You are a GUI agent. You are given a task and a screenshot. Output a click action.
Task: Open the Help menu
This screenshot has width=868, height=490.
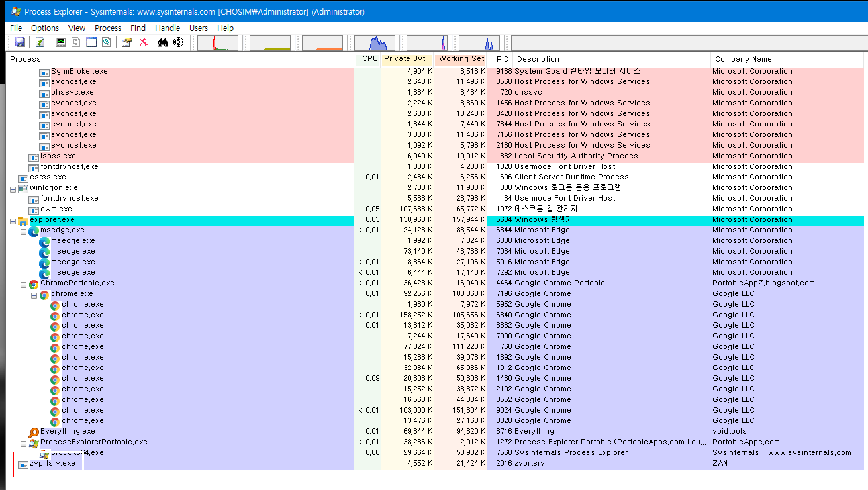click(226, 28)
